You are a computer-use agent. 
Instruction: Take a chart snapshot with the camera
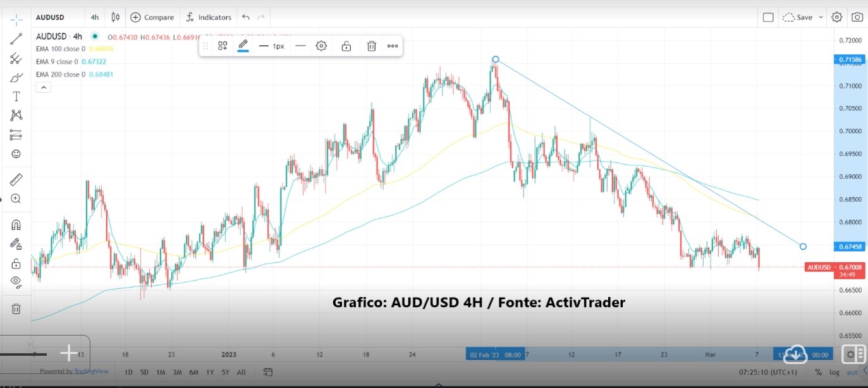pyautogui.click(x=857, y=17)
